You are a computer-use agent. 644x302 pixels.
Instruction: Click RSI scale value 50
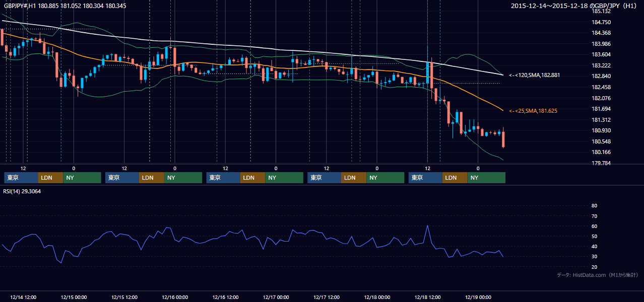[x=594, y=236]
